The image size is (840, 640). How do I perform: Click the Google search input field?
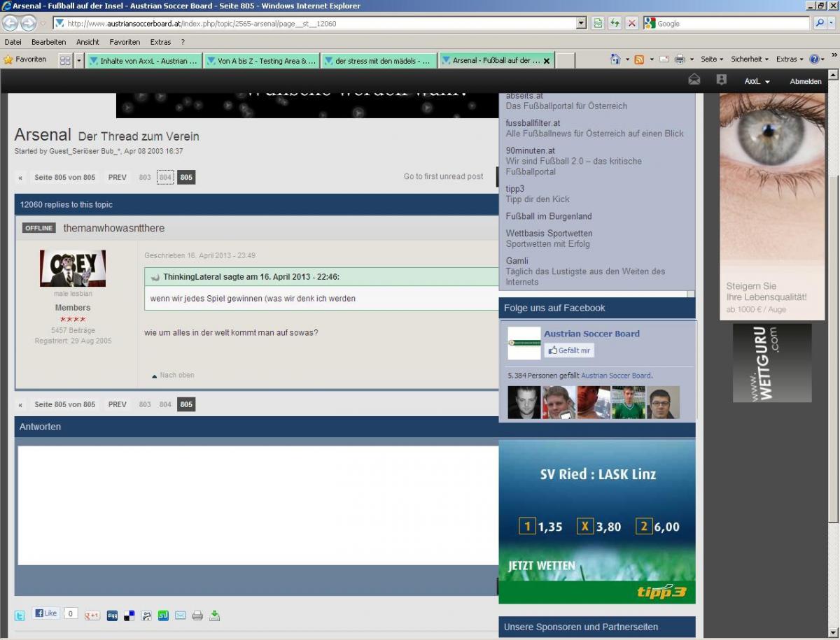point(731,23)
